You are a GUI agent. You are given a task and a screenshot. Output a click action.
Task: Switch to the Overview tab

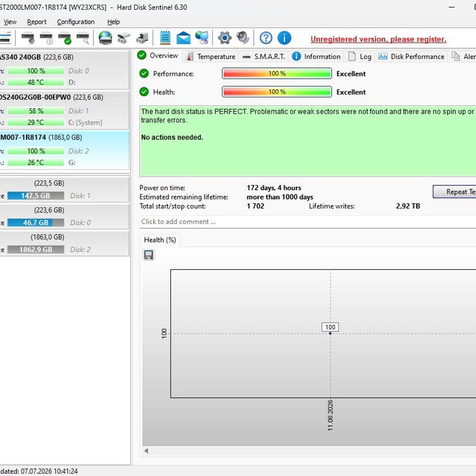click(158, 56)
